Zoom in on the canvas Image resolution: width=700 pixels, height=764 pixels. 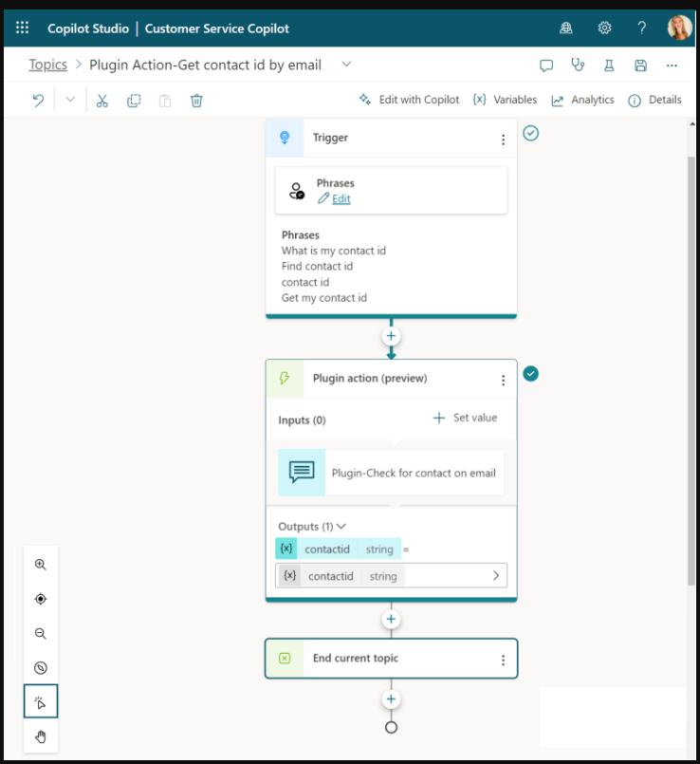(x=41, y=565)
